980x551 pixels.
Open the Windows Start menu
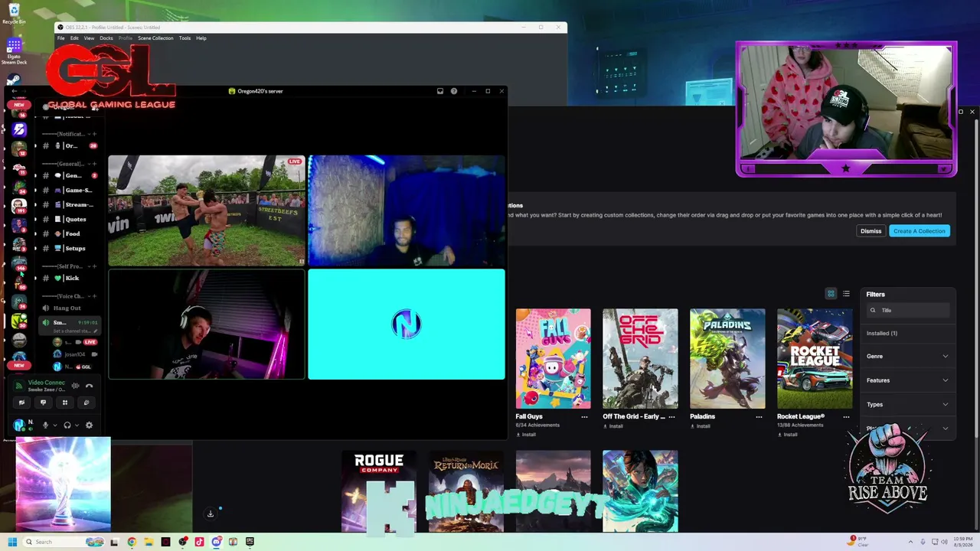coord(12,542)
